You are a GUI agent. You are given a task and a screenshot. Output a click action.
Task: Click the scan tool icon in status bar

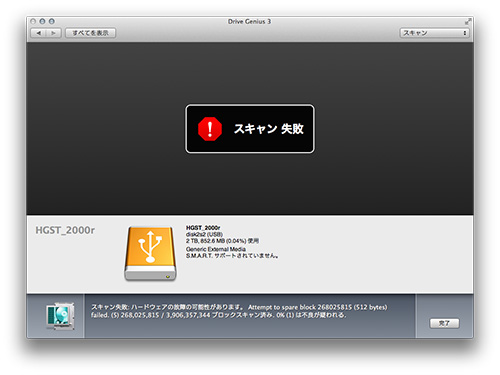(x=60, y=316)
